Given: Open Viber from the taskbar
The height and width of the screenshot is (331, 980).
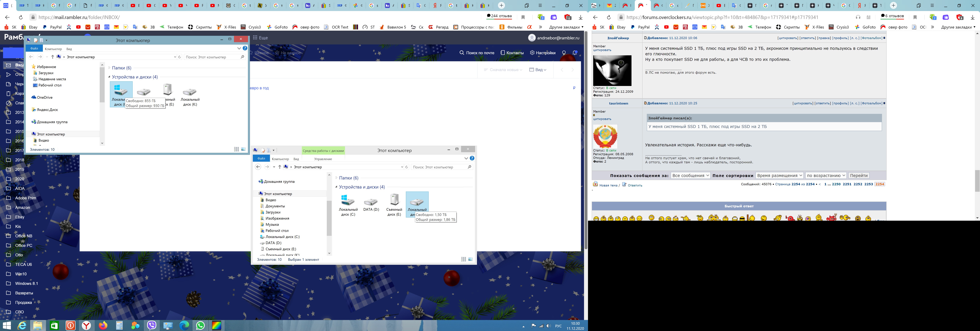Looking at the screenshot, I should click(x=152, y=325).
